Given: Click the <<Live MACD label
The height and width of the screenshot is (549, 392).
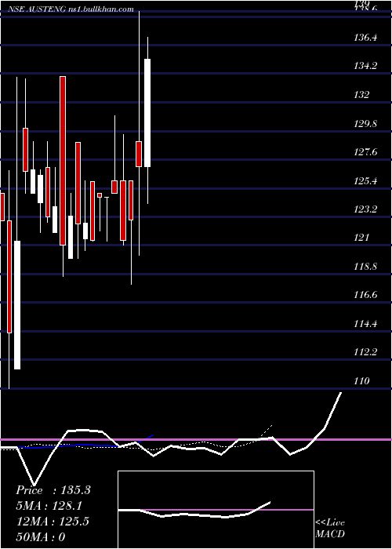Looking at the screenshot, I should point(330,529).
